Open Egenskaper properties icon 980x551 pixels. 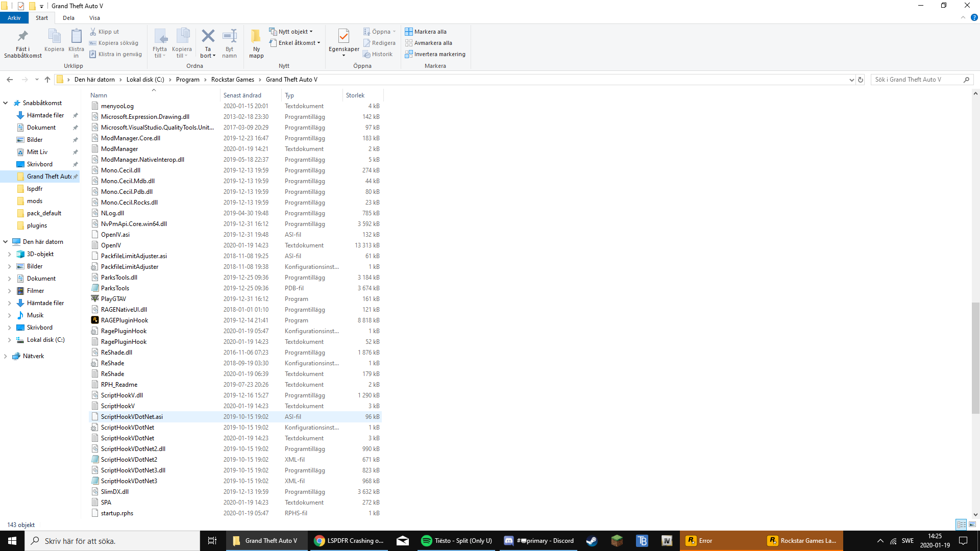[344, 37]
